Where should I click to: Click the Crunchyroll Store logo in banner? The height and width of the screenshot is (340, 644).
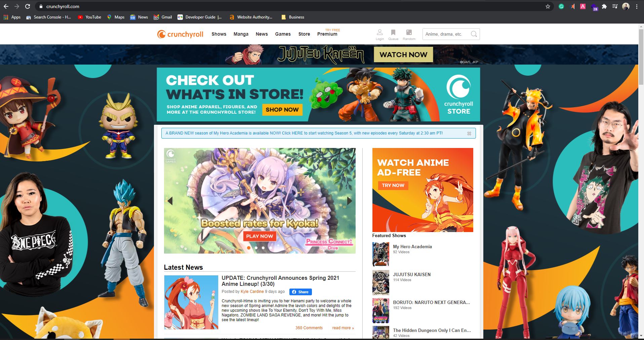(458, 95)
